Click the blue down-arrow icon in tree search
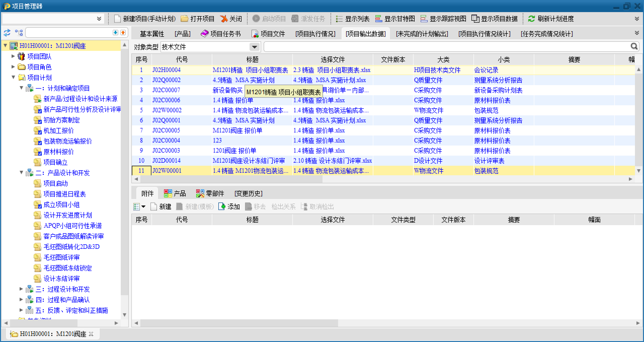This screenshot has width=644, height=342. (x=115, y=33)
